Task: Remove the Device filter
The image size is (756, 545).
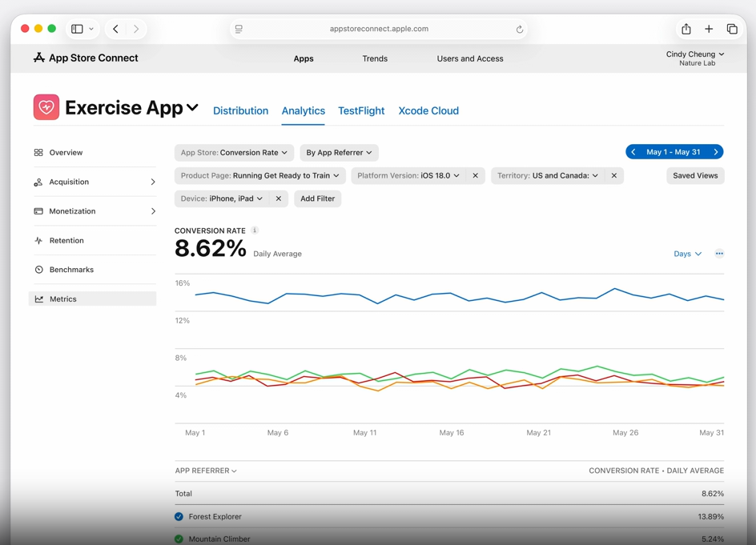Action: tap(278, 198)
